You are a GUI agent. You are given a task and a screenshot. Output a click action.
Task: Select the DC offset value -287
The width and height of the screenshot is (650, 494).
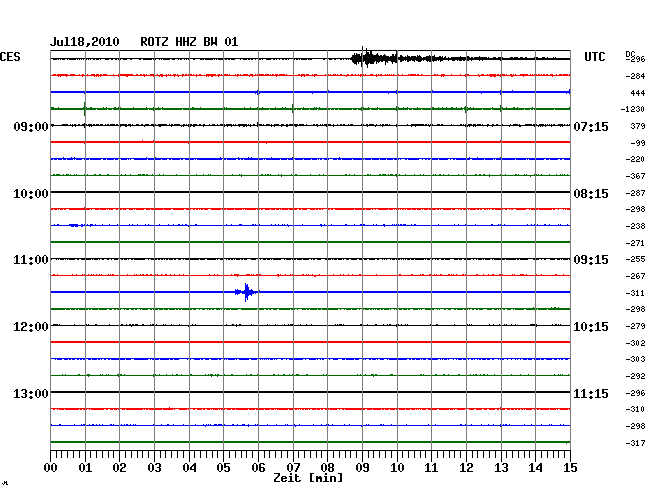635,193
